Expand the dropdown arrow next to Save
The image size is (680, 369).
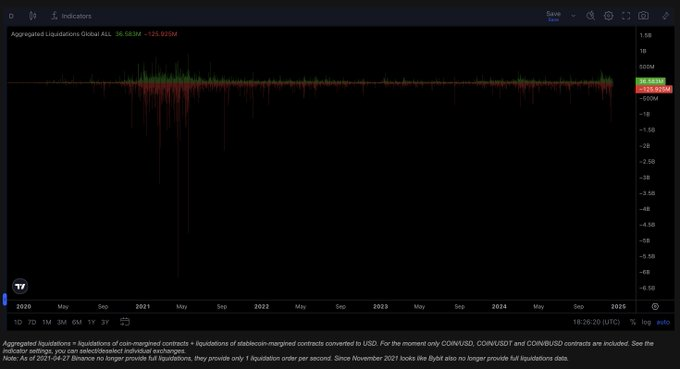coord(573,16)
